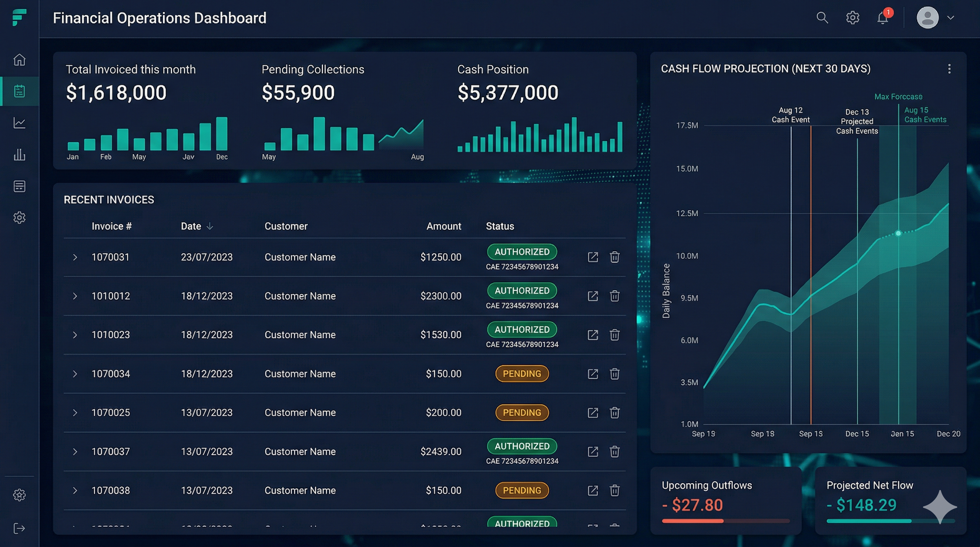The image size is (980, 547).
Task: Toggle the AUTHORIZED status badge on invoice 1010012
Action: tap(522, 291)
